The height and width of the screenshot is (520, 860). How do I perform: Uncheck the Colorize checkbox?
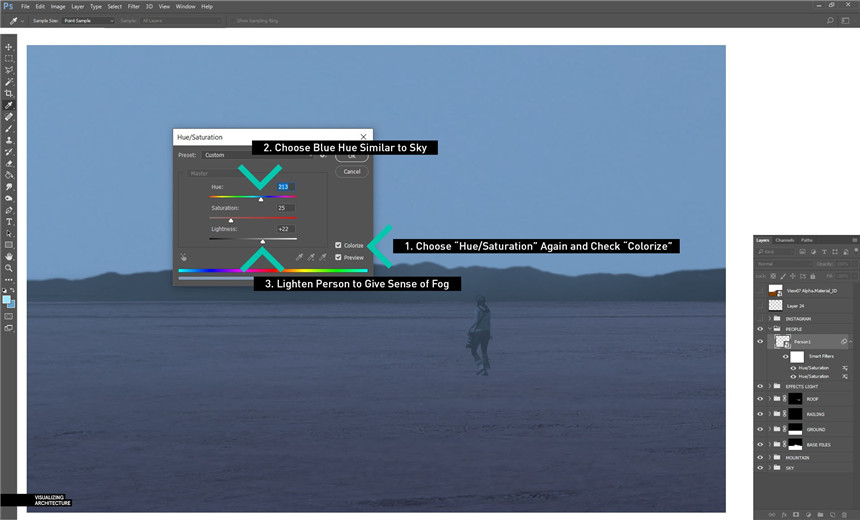coord(338,245)
